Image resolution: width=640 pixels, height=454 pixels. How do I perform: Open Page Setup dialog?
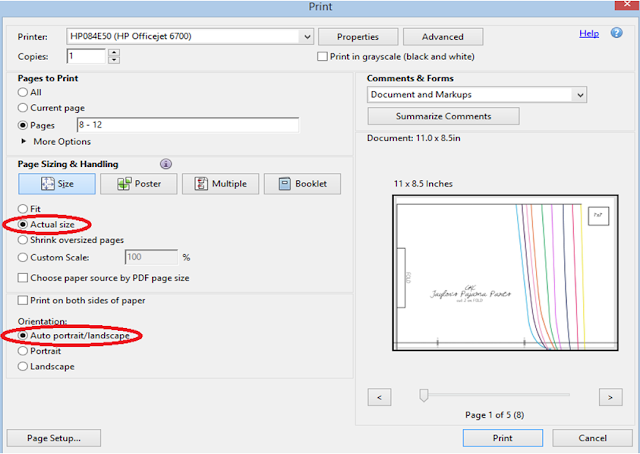click(x=54, y=438)
